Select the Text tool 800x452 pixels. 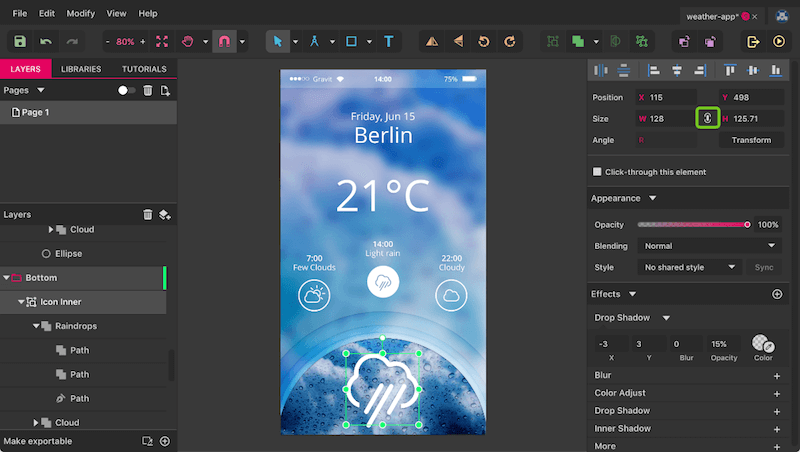click(x=388, y=42)
